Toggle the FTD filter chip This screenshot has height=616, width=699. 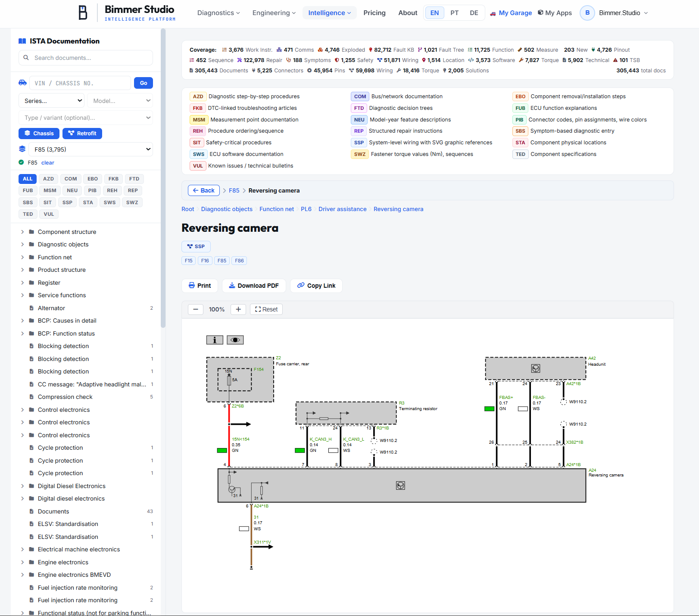tap(134, 179)
